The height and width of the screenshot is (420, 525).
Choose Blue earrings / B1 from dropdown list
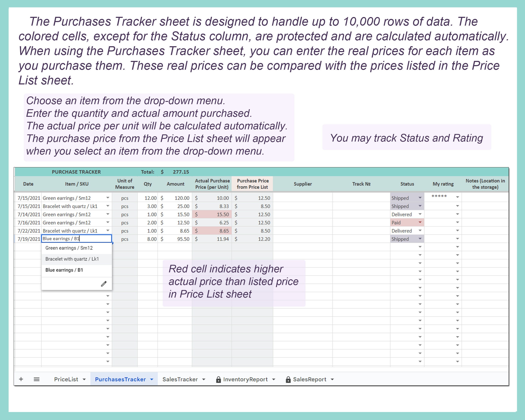(77, 270)
